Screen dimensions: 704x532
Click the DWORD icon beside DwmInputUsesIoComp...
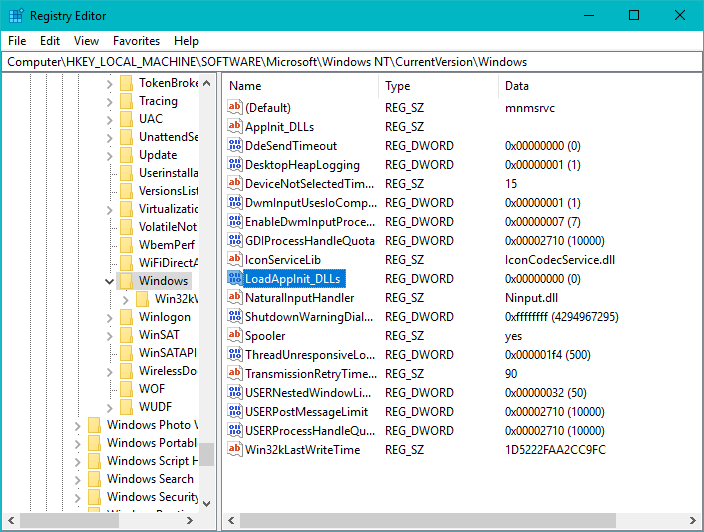click(x=234, y=202)
